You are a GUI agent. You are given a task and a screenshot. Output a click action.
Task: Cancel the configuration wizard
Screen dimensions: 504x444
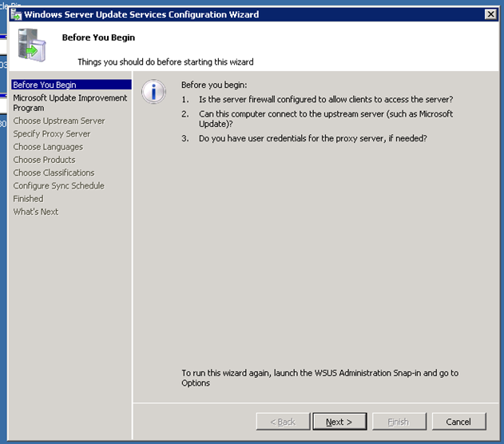pos(458,422)
